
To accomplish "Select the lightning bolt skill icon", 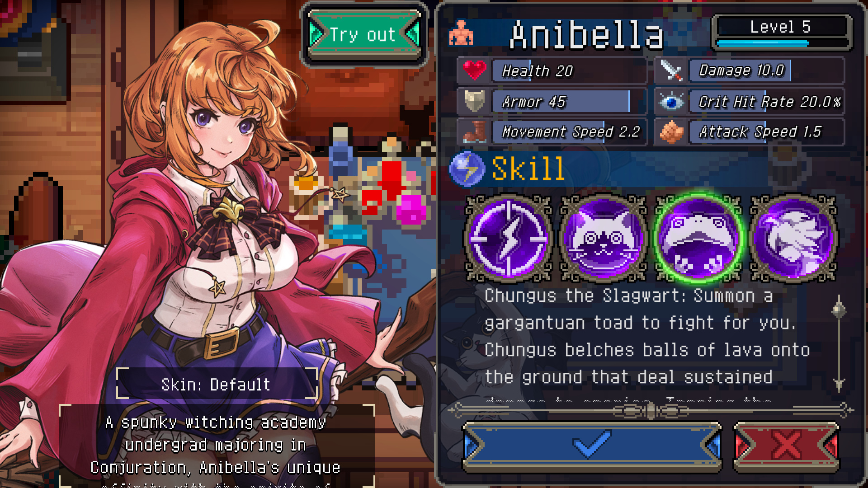I will [509, 238].
